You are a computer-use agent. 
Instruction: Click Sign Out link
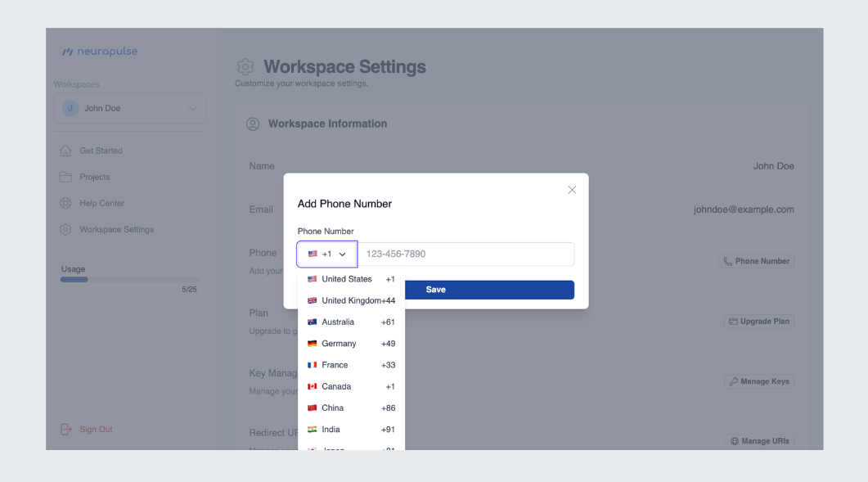click(96, 430)
